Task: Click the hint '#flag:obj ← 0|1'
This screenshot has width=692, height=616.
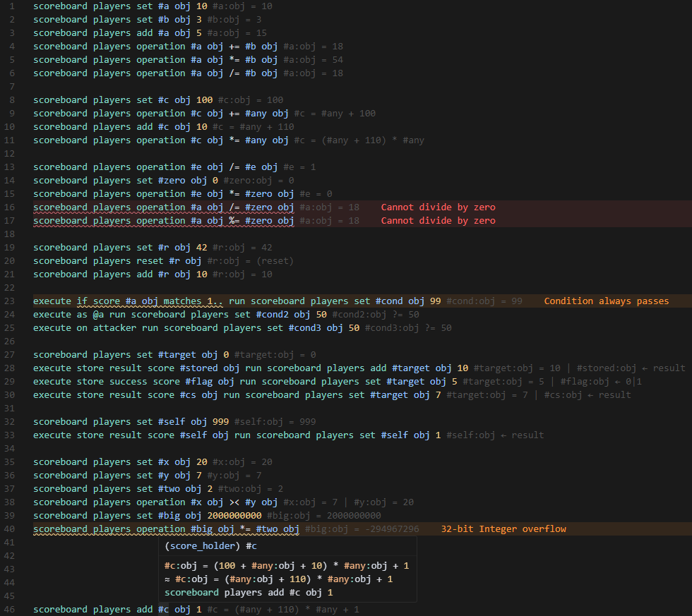Action: click(x=601, y=382)
